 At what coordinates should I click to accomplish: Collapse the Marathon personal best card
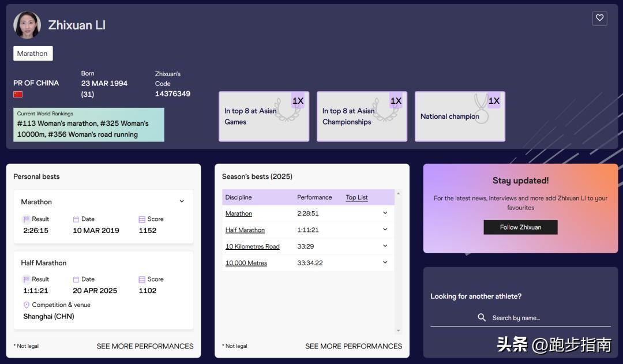pyautogui.click(x=182, y=201)
